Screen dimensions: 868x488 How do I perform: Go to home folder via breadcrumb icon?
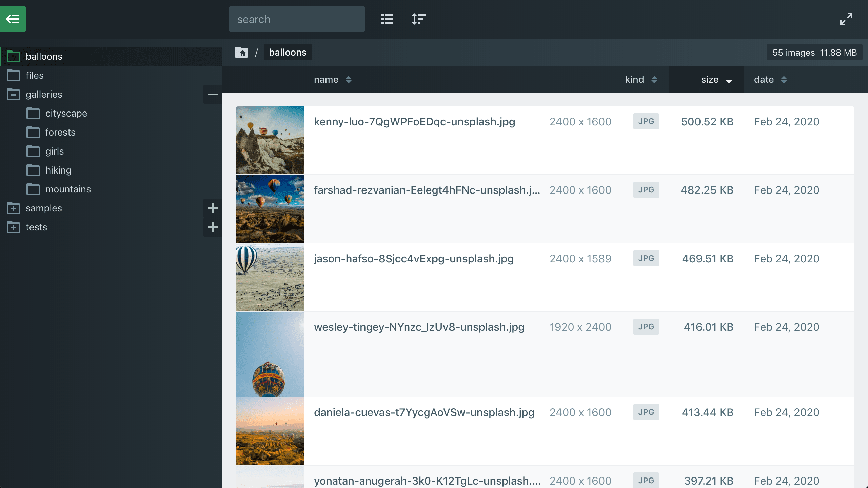pyautogui.click(x=241, y=53)
